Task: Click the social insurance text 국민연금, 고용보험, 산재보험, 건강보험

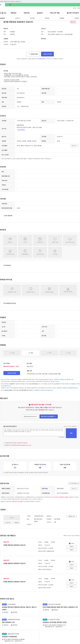Action: [x=27, y=141]
